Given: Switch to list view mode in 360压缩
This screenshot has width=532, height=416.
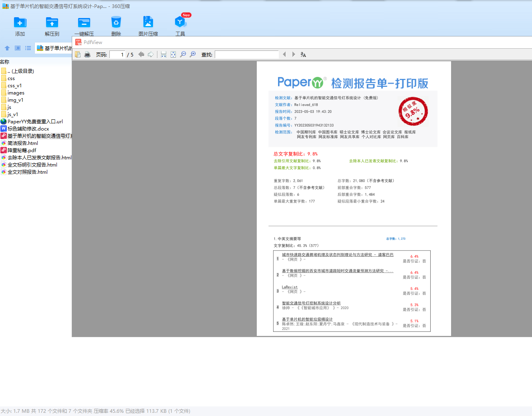Looking at the screenshot, I should [28, 48].
